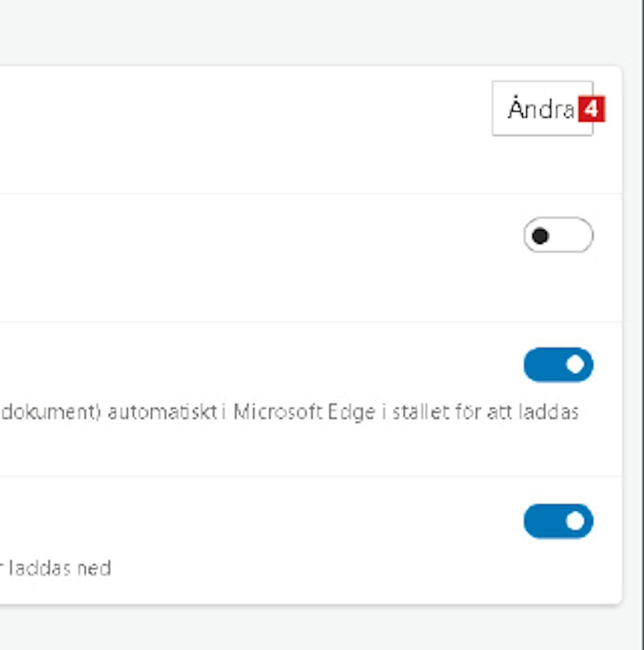Click the red badge numbered 4
The image size is (644, 650).
tap(591, 109)
